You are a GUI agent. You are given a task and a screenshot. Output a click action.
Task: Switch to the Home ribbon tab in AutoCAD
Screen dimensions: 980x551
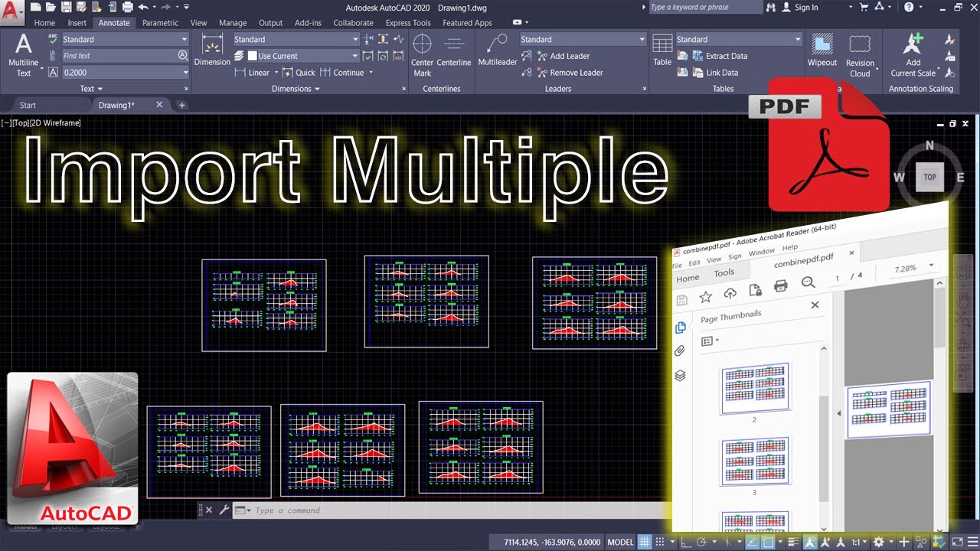tap(44, 23)
